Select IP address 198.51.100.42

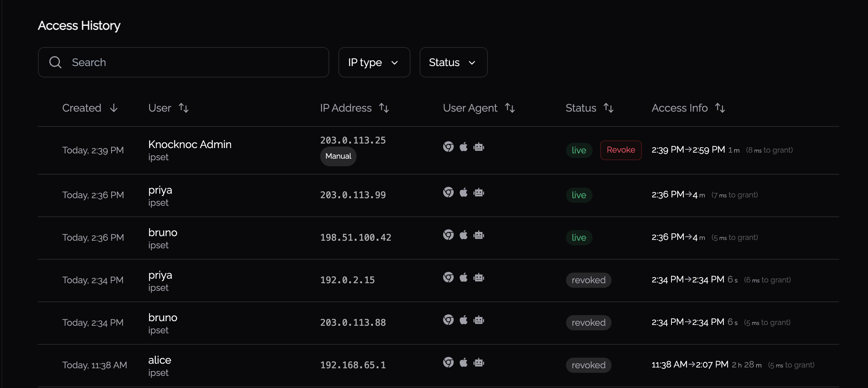click(x=355, y=238)
